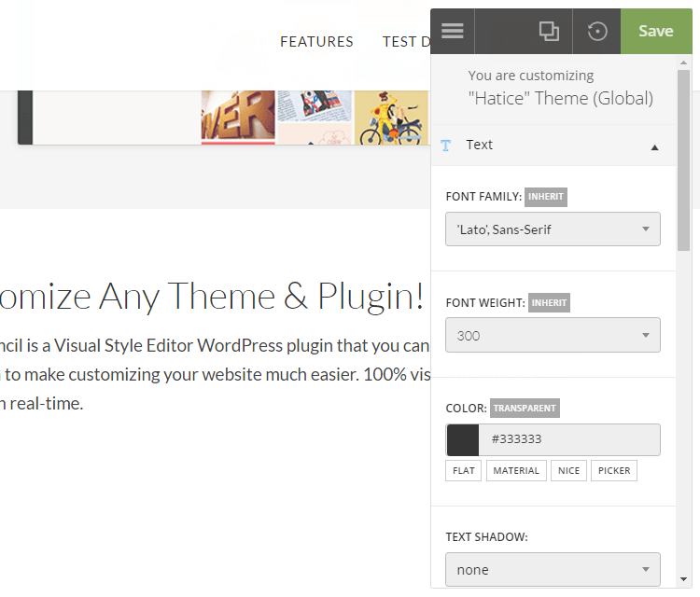700x597 pixels.
Task: Click the bicycle illustration thumbnail
Action: point(391,118)
